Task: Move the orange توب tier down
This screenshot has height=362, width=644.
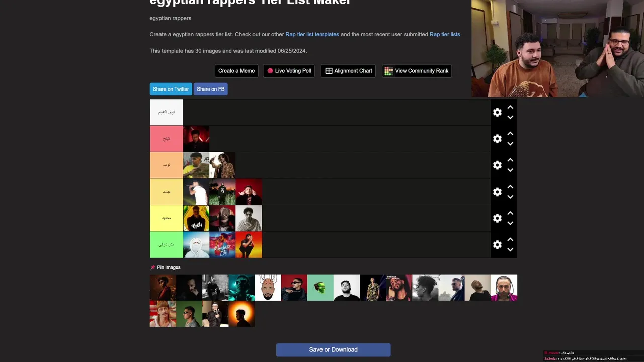Action: pos(510,170)
